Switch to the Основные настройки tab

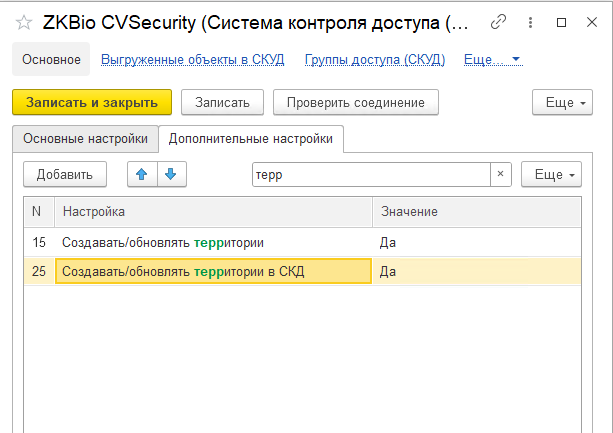pos(85,139)
